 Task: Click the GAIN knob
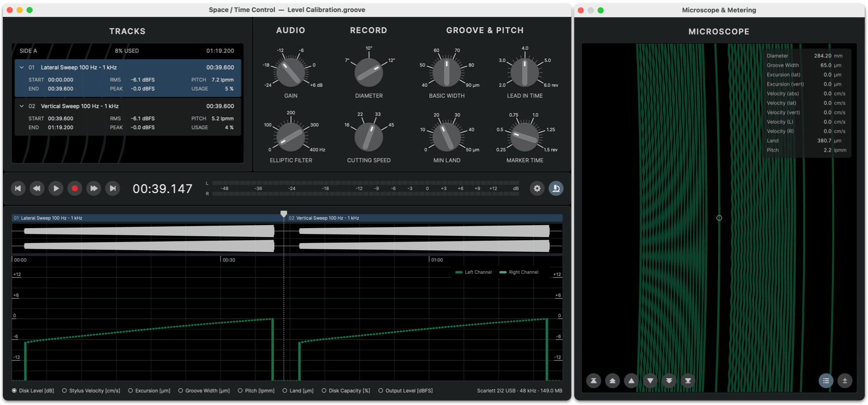[x=291, y=72]
